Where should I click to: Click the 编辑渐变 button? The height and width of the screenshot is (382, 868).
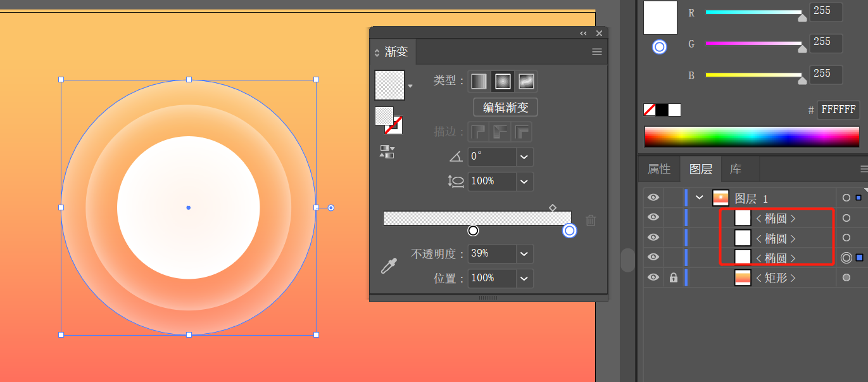(505, 107)
